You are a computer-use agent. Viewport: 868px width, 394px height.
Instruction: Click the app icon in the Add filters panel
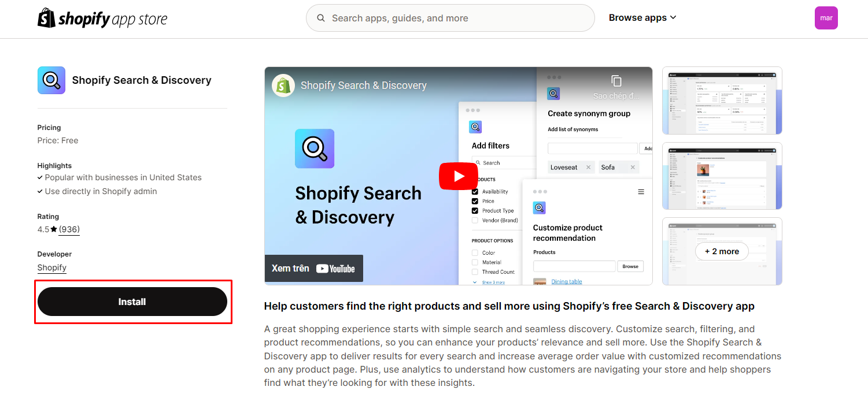(475, 127)
